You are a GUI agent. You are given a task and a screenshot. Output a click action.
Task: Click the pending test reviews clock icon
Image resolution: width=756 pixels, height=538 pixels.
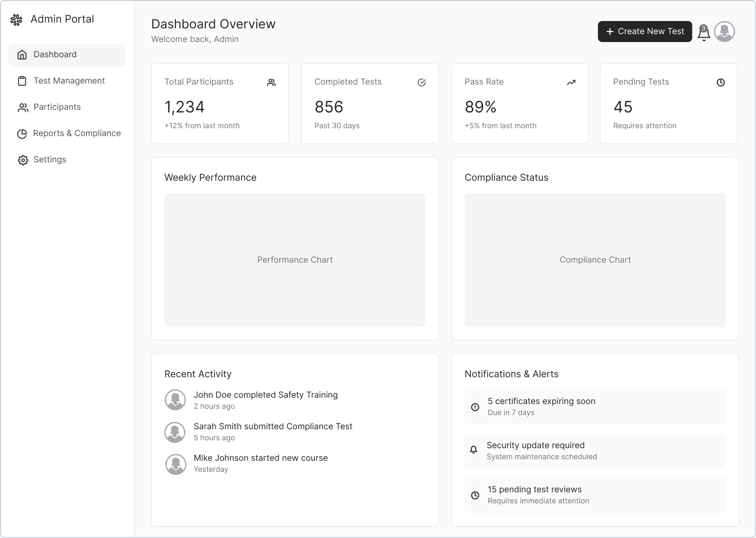click(x=475, y=495)
